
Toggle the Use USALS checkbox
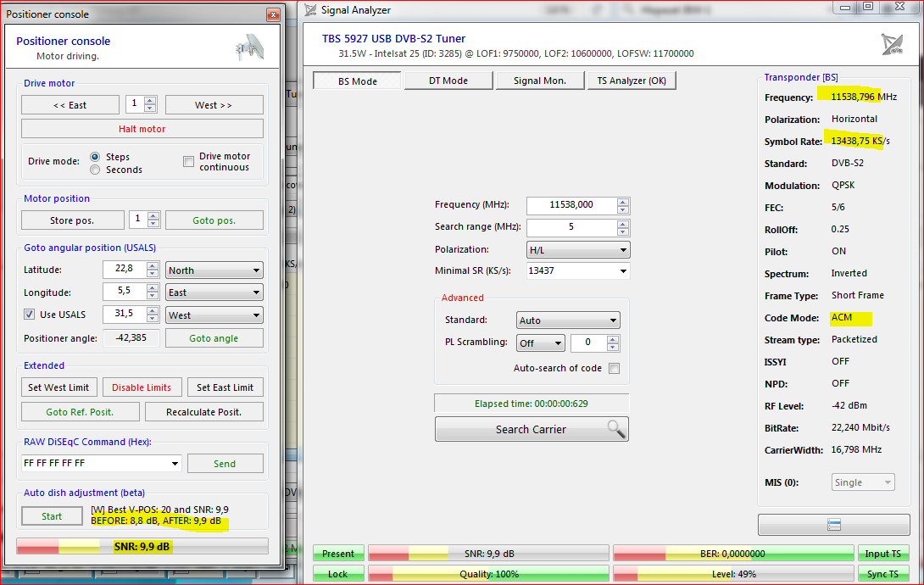(x=30, y=315)
